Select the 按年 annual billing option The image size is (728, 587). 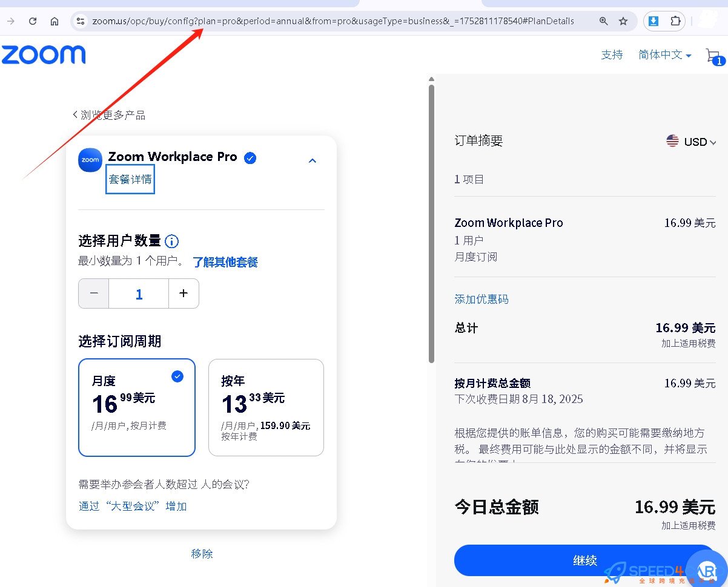click(x=266, y=407)
